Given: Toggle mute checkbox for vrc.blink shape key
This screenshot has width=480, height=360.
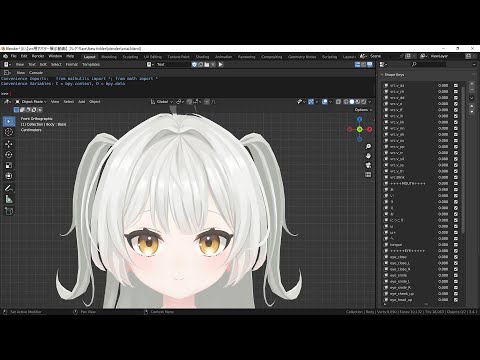Looking at the screenshot, I should 456,177.
